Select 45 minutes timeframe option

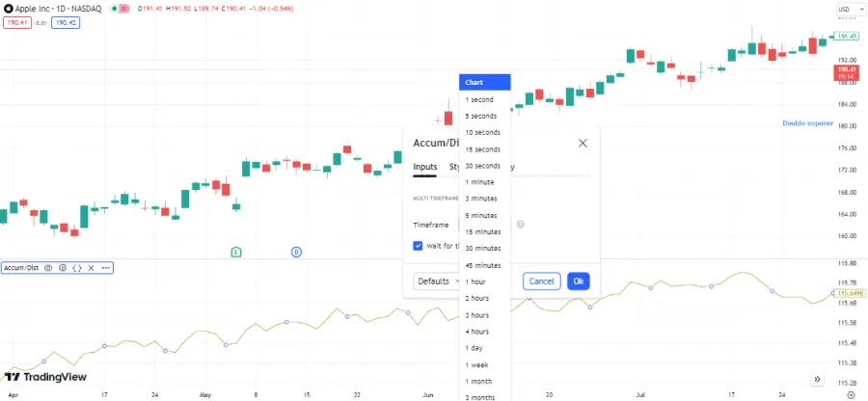tap(485, 265)
